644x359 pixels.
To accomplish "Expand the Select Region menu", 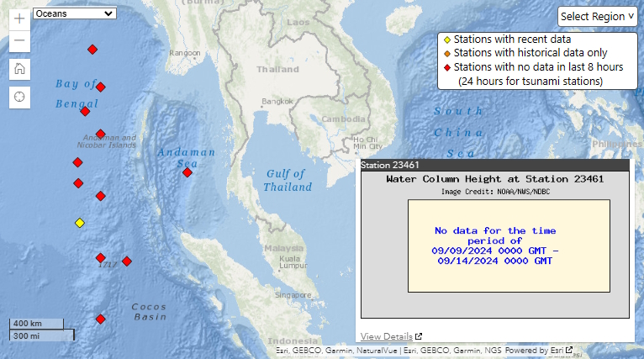I will coord(597,17).
